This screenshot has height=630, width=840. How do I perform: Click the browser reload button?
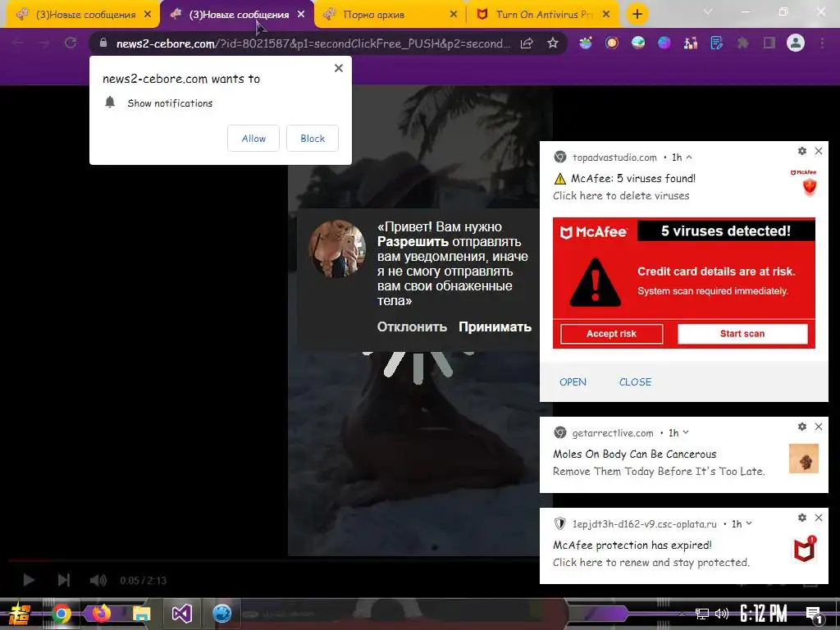pyautogui.click(x=71, y=43)
